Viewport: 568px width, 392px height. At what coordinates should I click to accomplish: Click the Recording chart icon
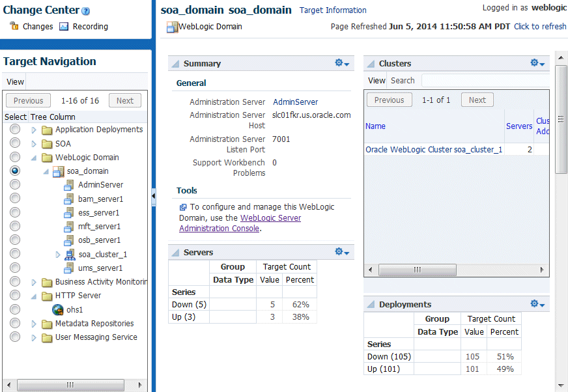click(x=64, y=27)
